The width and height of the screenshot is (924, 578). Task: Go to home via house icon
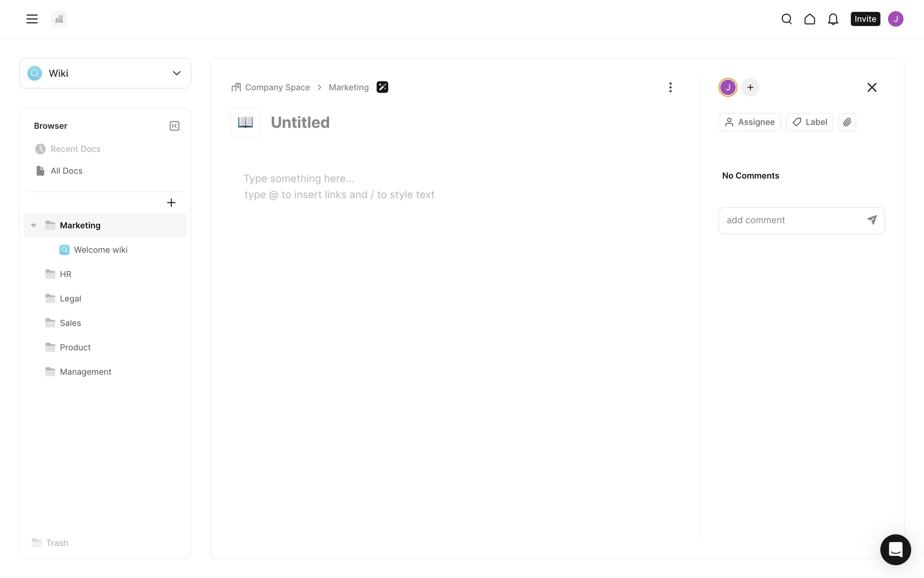(x=809, y=19)
